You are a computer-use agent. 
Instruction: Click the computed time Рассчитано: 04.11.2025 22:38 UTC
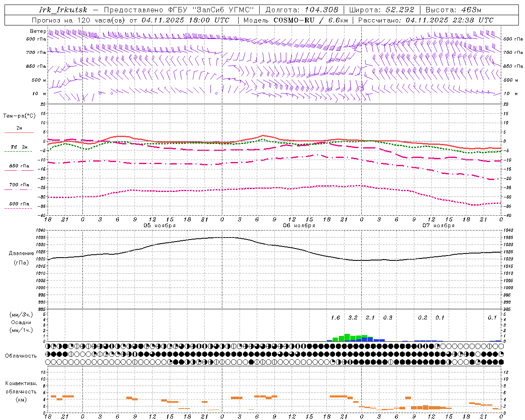426,20
